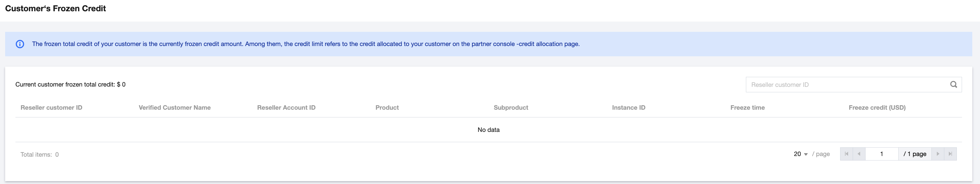
Task: Jump to the last page of results
Action: point(950,154)
